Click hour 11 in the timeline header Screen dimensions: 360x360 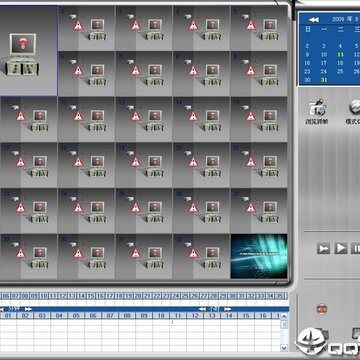(x=178, y=315)
